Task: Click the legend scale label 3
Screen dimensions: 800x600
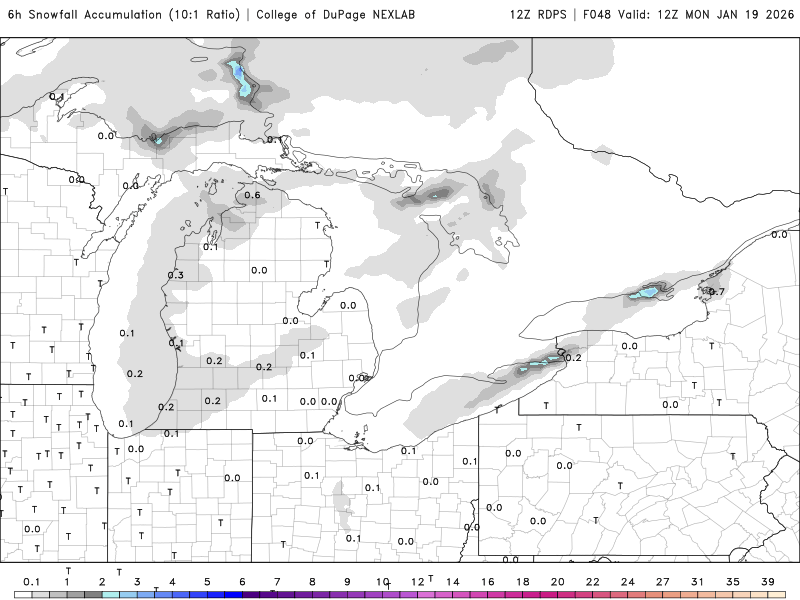Action: [x=137, y=582]
